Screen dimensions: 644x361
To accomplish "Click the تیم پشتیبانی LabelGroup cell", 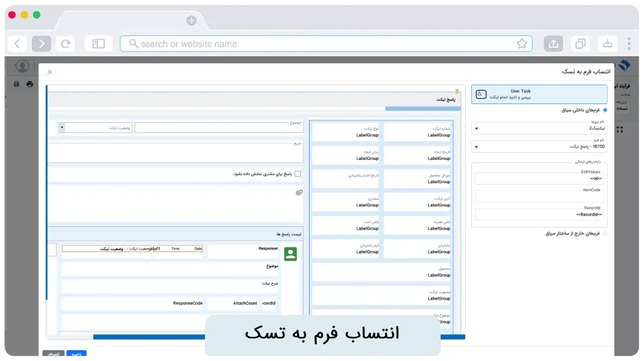I will 346,248.
